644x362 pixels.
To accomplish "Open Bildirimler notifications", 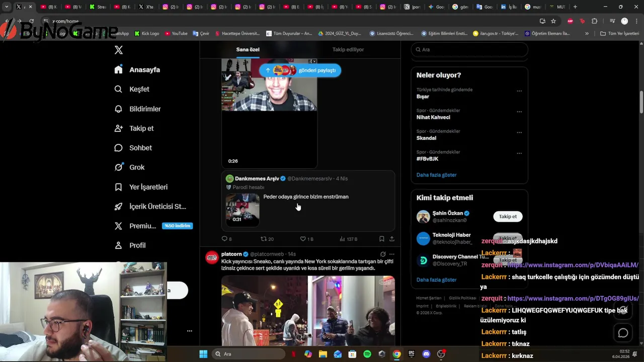I will (x=138, y=109).
